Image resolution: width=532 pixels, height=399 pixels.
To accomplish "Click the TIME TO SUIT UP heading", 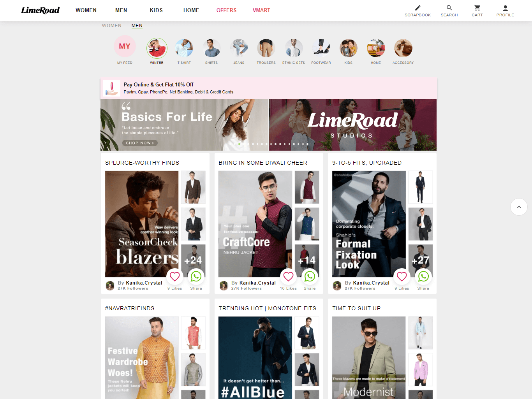I will [356, 308].
